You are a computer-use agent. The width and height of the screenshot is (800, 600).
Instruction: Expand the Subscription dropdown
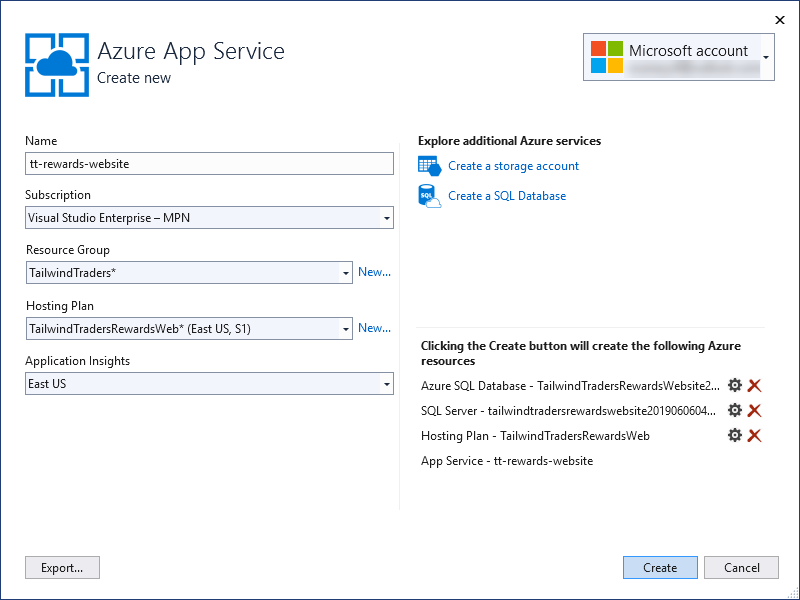[387, 218]
